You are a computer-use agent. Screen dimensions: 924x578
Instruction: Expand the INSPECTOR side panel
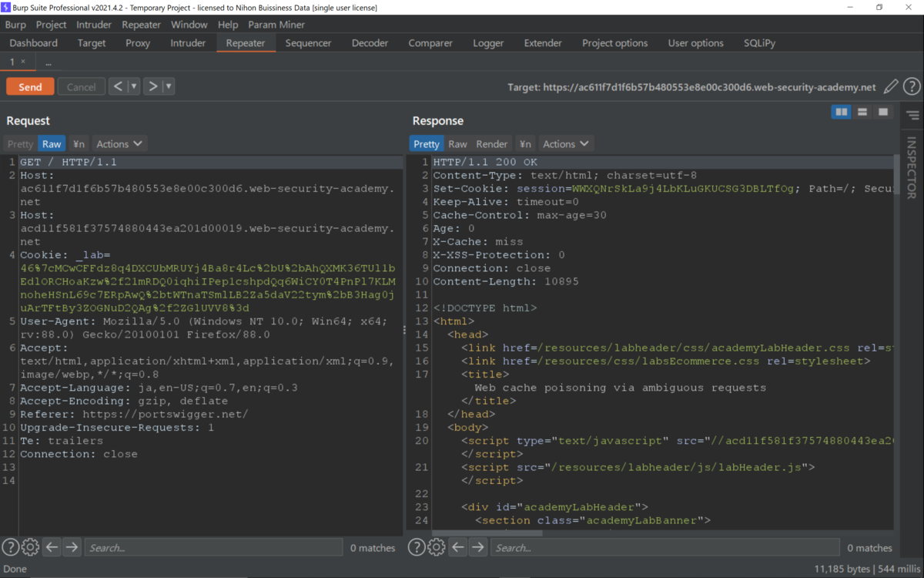tap(912, 168)
